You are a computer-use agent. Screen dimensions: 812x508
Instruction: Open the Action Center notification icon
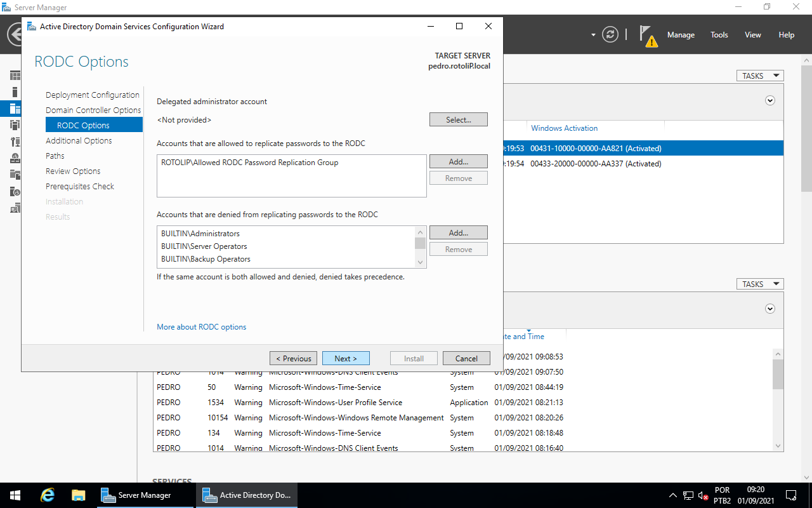click(x=791, y=495)
